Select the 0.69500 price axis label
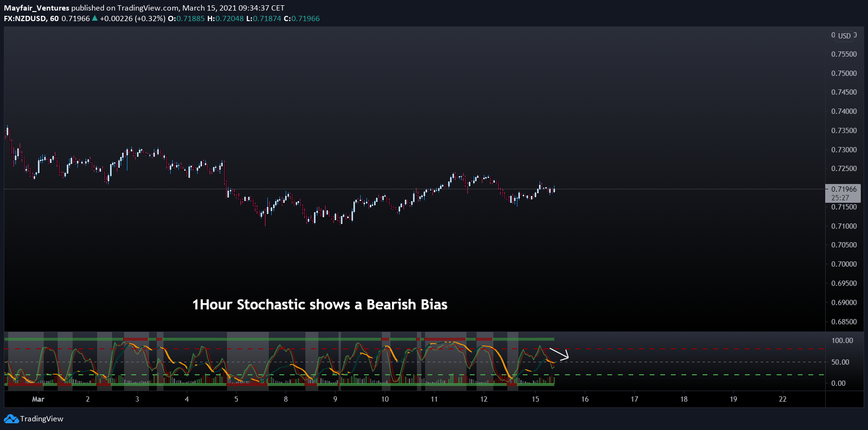 (844, 283)
